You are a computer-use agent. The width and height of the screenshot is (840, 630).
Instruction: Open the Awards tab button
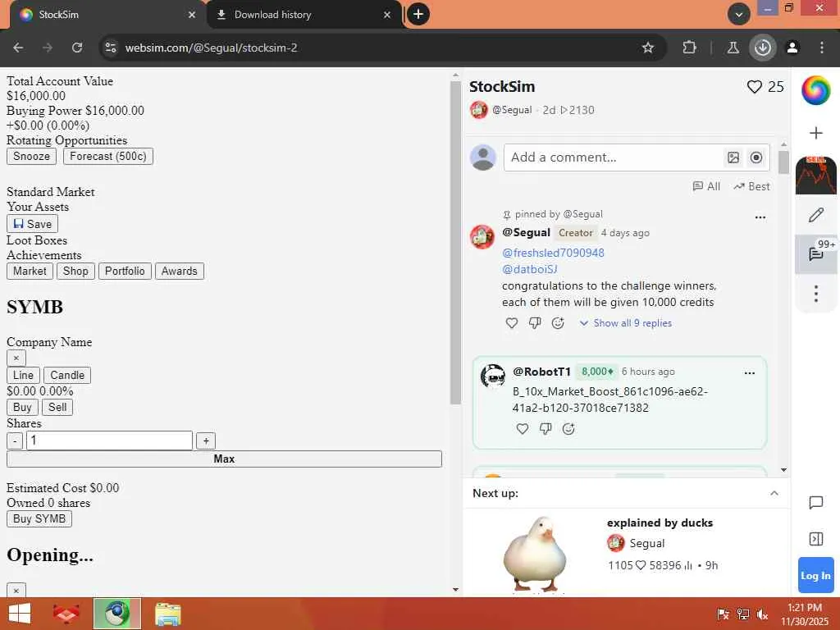[180, 271]
